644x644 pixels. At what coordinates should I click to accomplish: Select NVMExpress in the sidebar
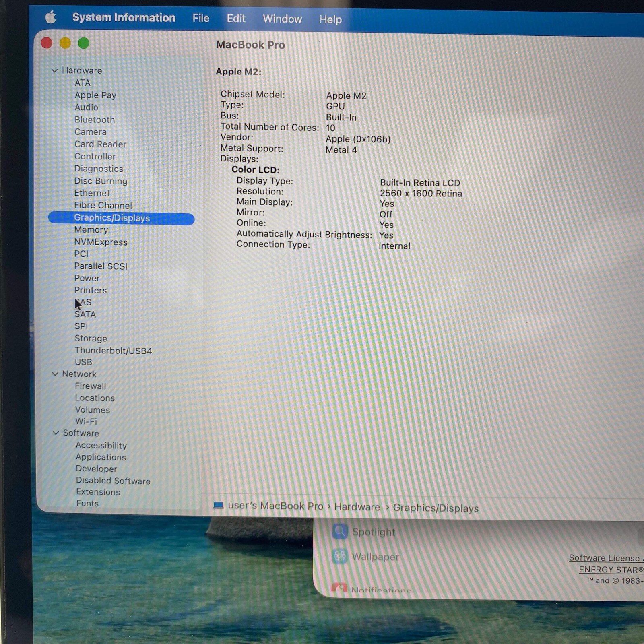click(x=101, y=242)
